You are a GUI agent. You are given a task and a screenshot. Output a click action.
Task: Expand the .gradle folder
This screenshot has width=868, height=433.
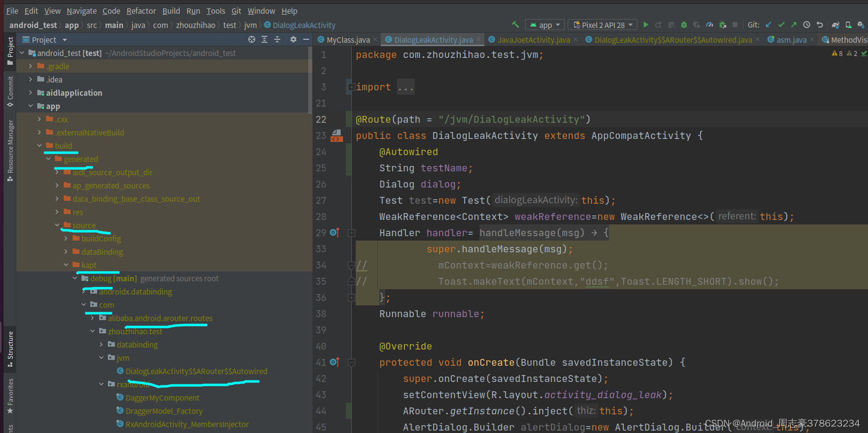[x=30, y=66]
